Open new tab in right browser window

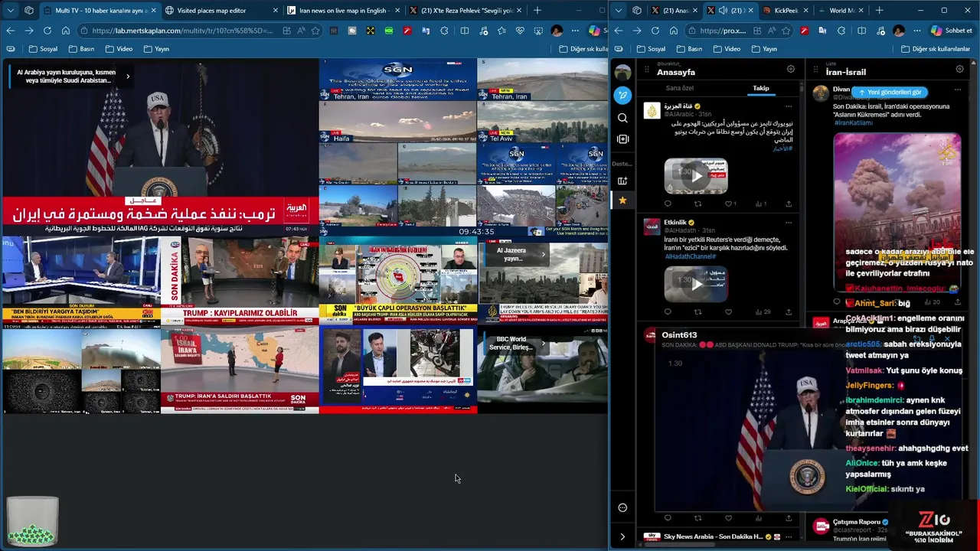879,11
